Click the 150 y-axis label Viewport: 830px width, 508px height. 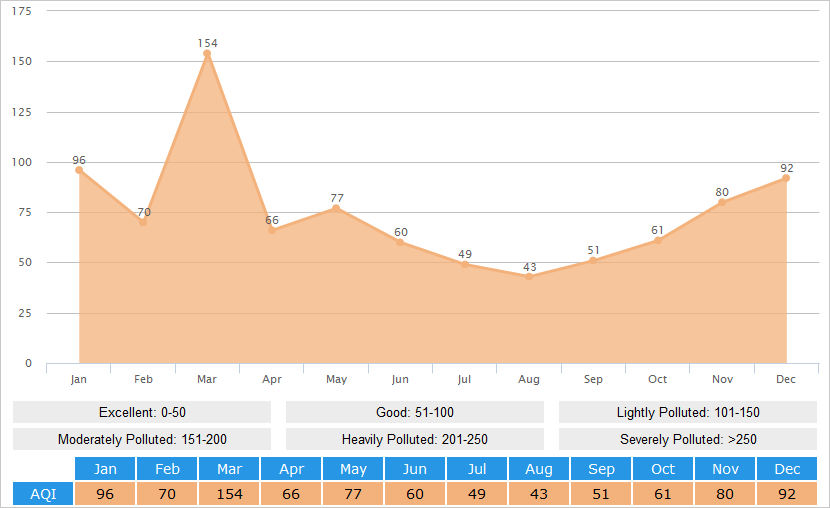[x=22, y=61]
